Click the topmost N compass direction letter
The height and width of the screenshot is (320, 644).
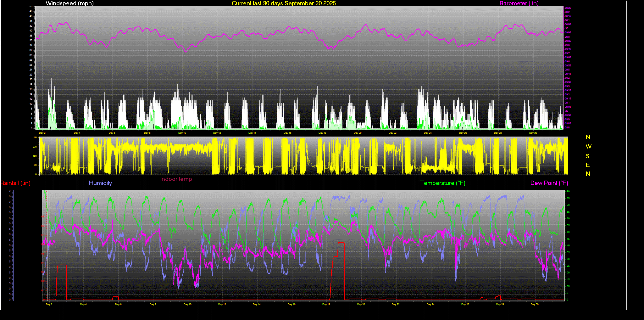pyautogui.click(x=588, y=137)
